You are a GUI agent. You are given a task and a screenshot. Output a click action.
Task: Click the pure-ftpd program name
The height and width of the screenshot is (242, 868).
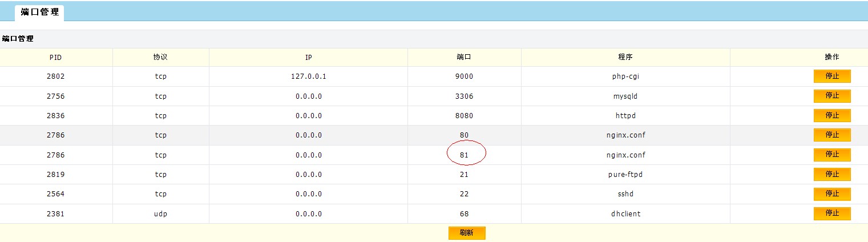point(625,175)
